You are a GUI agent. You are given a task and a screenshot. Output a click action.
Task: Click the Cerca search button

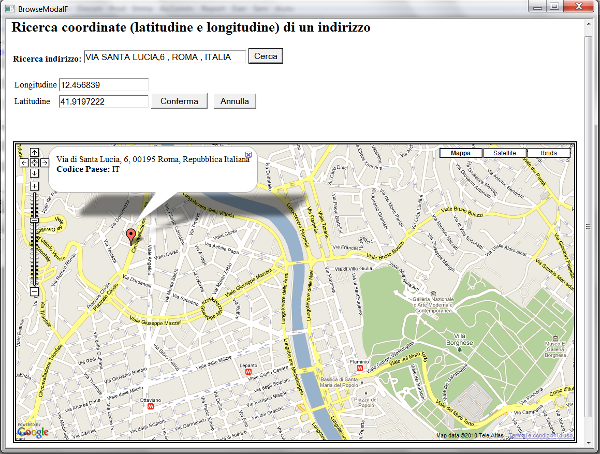click(266, 56)
